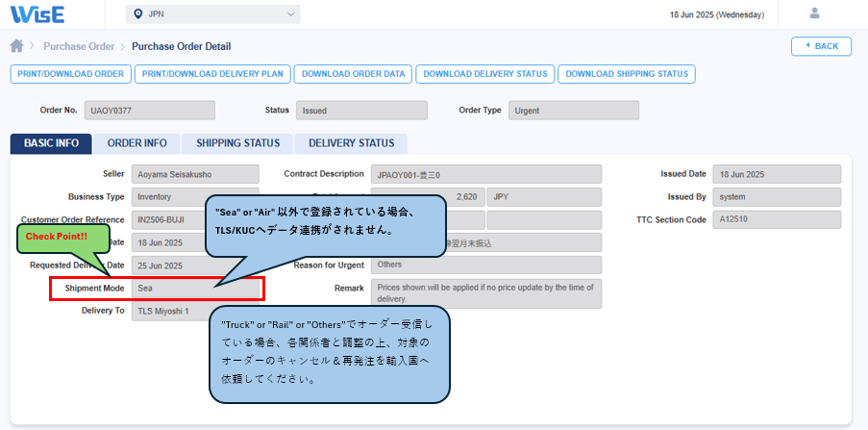Click the Purchase Order breadcrumb link
This screenshot has width=868, height=430.
coord(78,46)
